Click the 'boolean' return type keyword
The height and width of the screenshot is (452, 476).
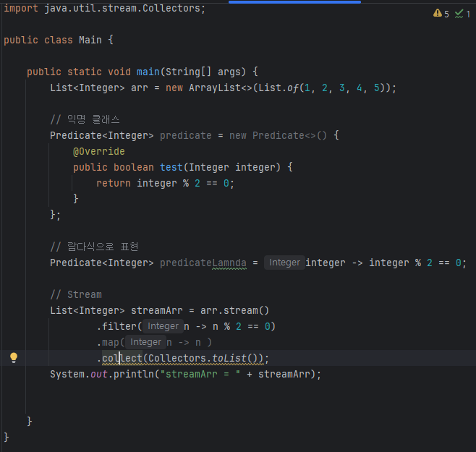point(134,167)
